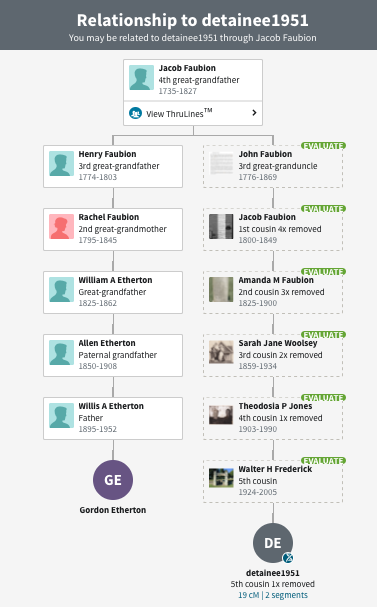
Task: Click Evaluate badge on Jacob Faubion 1800-1849
Action: click(323, 209)
